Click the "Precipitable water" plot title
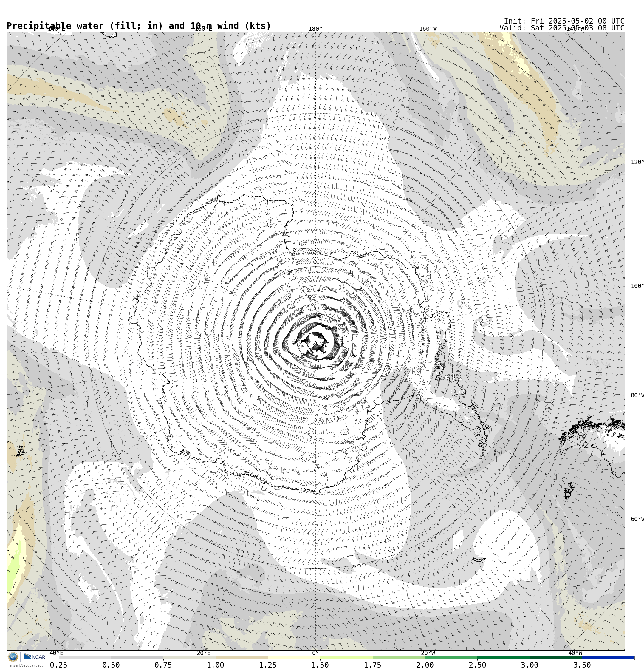Viewport: 644px width, 669px height. tap(139, 26)
